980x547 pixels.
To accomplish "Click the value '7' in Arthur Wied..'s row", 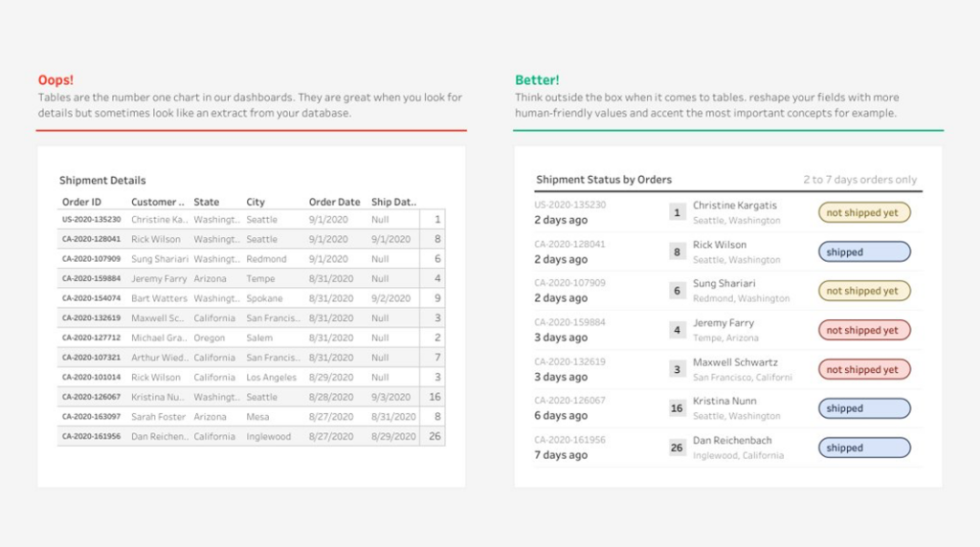I will (x=437, y=357).
